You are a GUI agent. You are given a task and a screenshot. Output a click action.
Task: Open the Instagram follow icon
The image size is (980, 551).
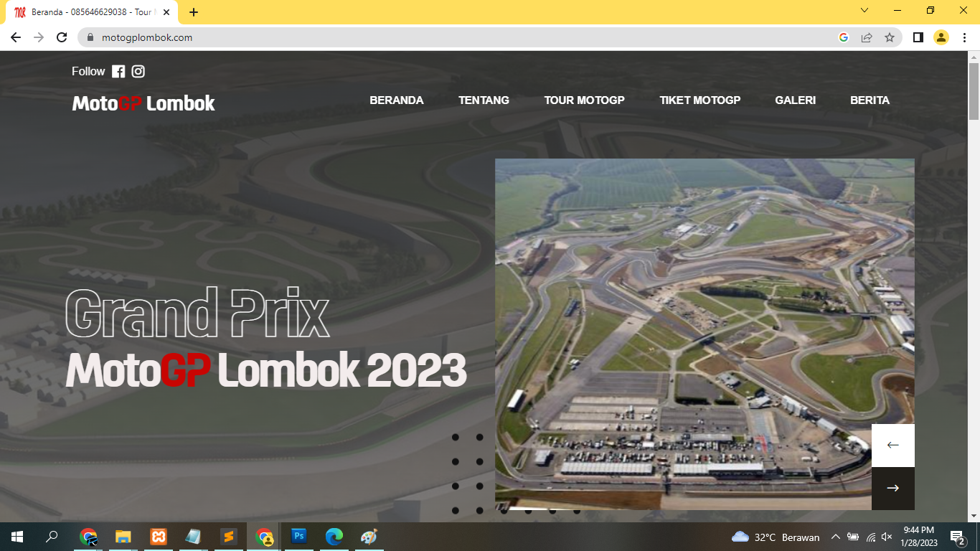(x=138, y=72)
